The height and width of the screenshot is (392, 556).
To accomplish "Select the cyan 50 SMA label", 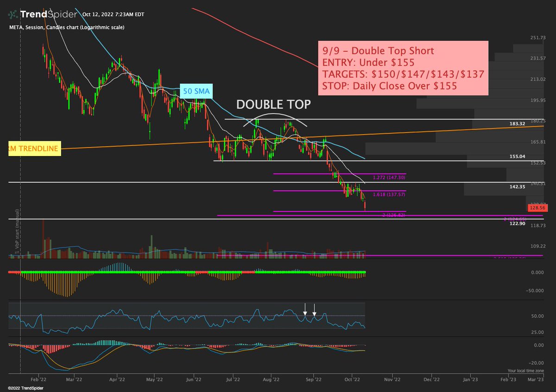I will coord(196,92).
